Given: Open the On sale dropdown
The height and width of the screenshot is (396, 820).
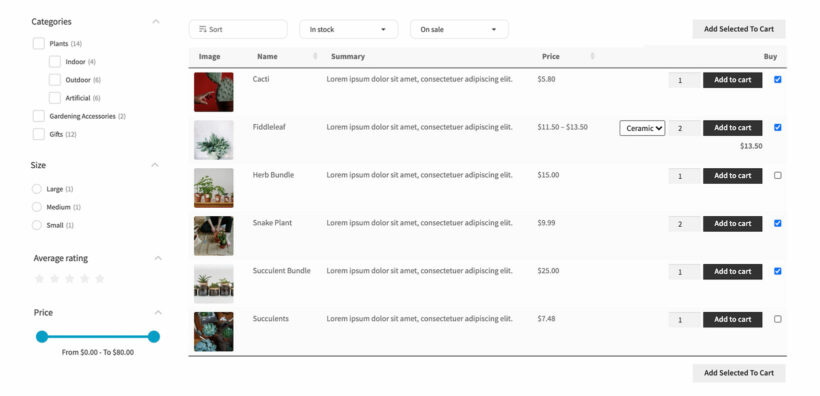Looking at the screenshot, I should click(459, 29).
